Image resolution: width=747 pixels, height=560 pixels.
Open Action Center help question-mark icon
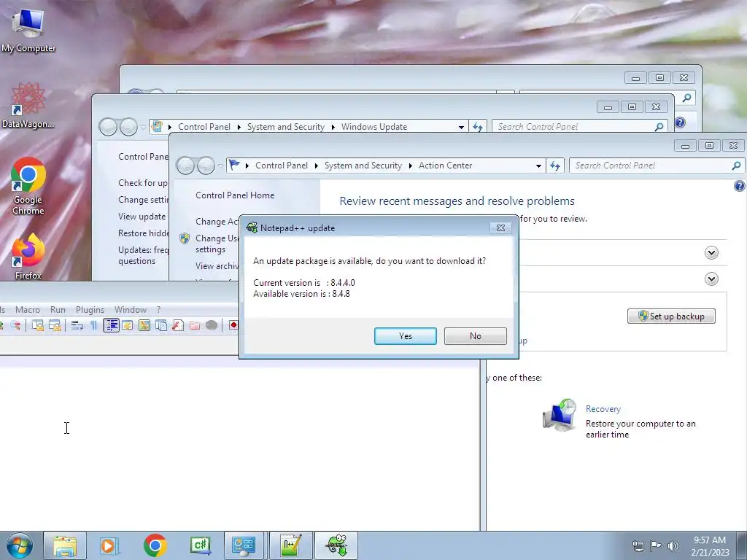point(740,186)
